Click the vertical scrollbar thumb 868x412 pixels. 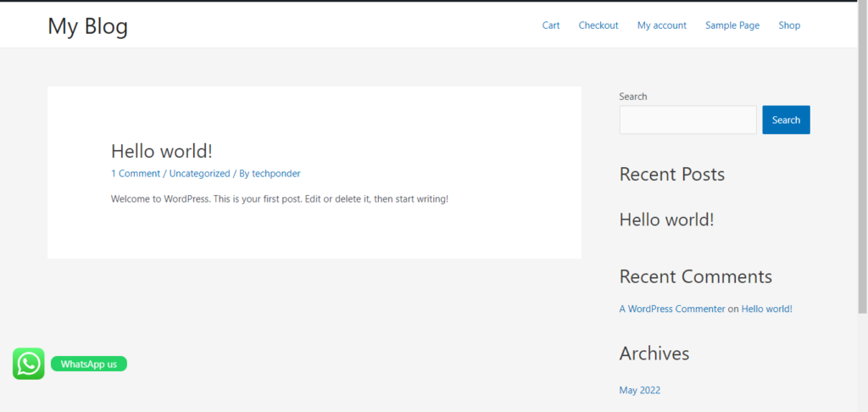tap(862, 153)
